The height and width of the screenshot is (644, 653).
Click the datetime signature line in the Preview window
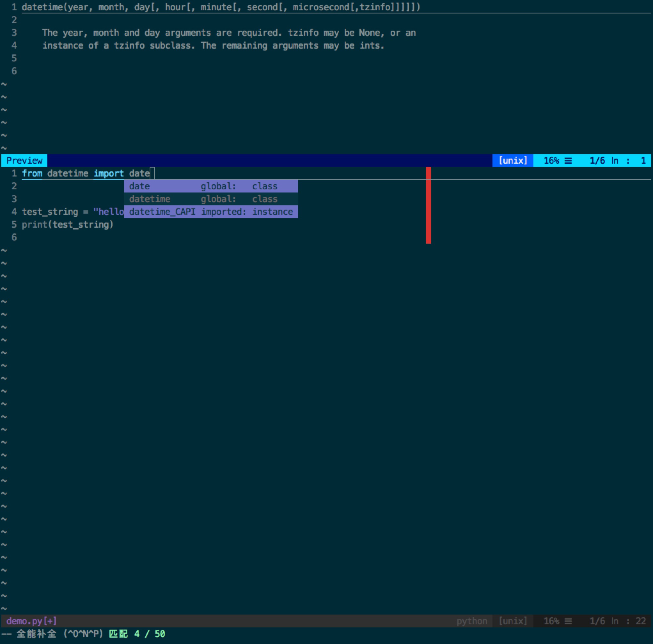click(x=221, y=7)
